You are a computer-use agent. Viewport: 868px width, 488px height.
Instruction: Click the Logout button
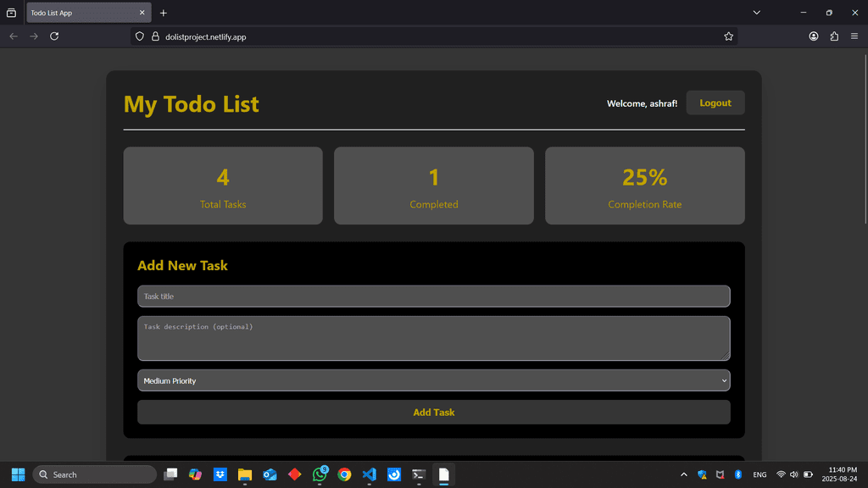(x=715, y=103)
